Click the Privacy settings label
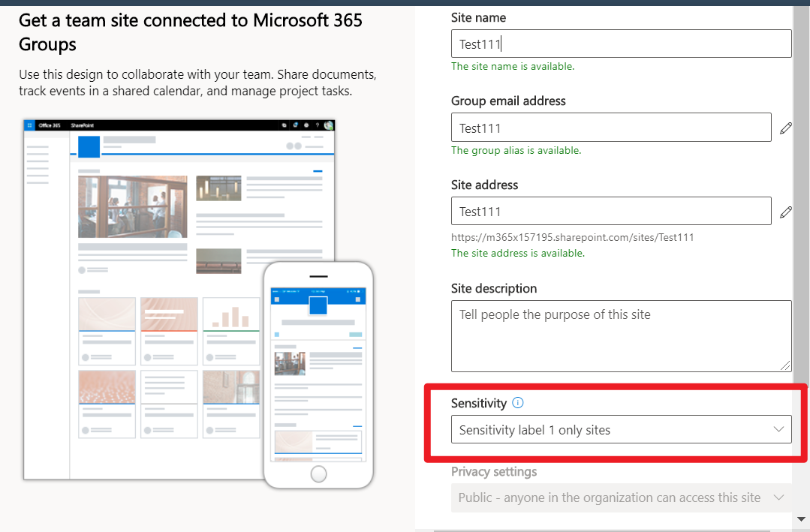Screen dimensions: 810x532 point(494,471)
